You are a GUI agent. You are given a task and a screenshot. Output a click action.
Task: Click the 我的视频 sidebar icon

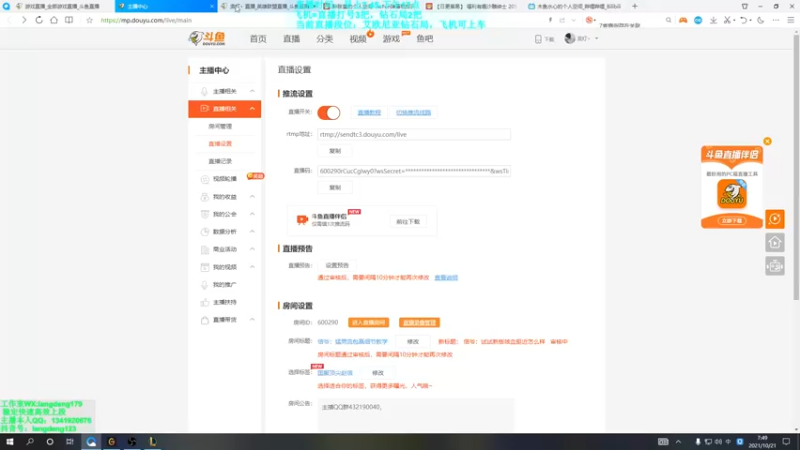pyautogui.click(x=205, y=267)
